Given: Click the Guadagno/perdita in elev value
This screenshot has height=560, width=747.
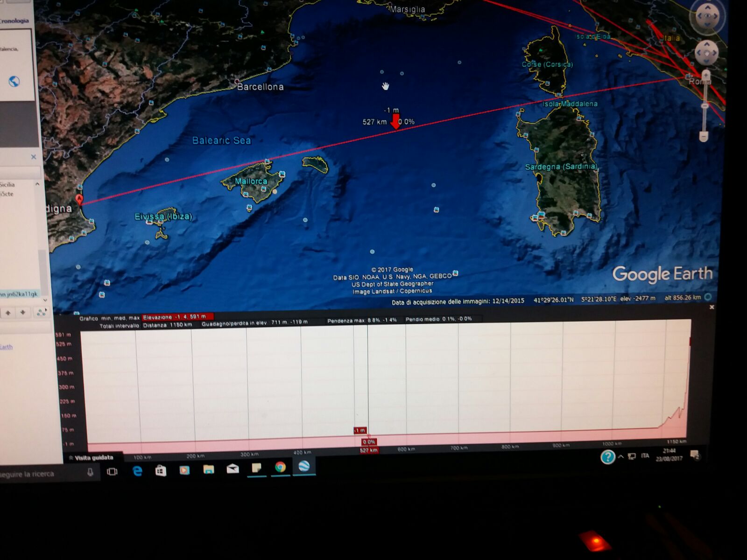Looking at the screenshot, I should 254,322.
